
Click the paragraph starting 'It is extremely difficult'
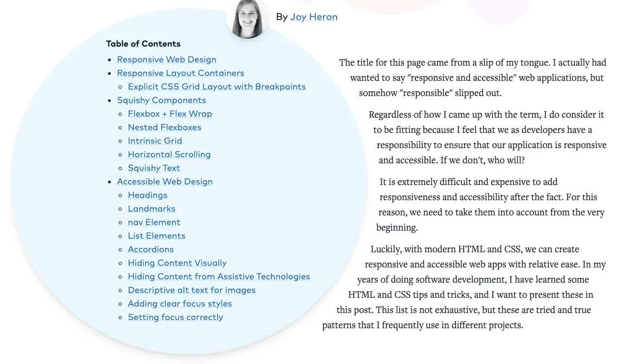pyautogui.click(x=491, y=205)
